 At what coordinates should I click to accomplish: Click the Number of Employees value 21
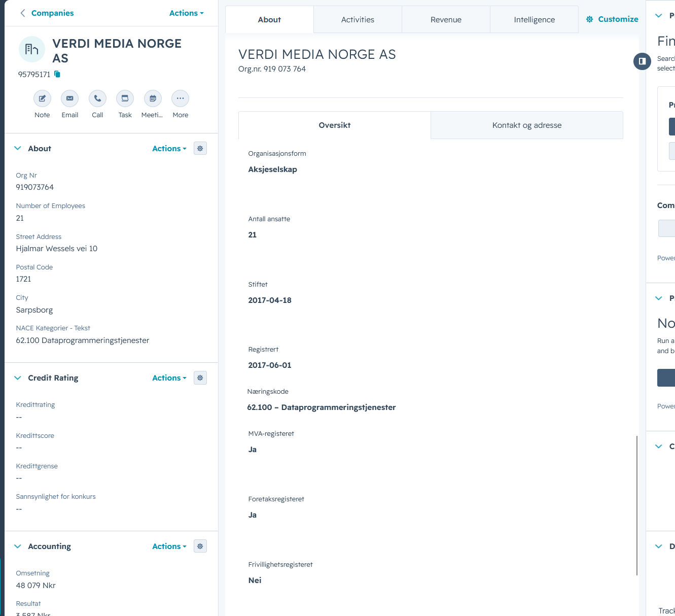20,218
